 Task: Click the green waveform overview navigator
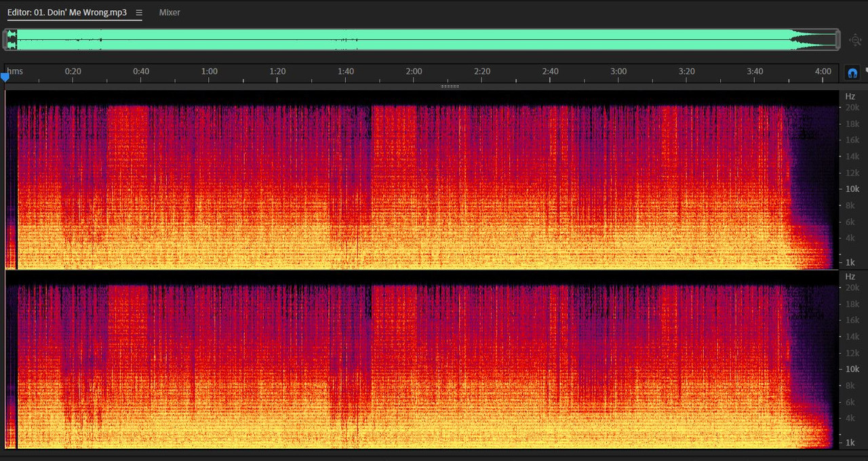(x=421, y=39)
